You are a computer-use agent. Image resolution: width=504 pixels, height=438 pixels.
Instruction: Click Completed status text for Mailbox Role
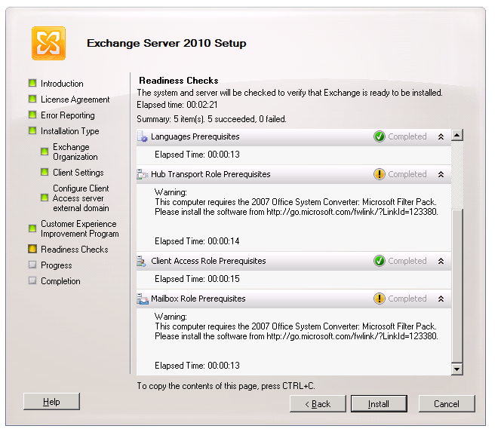coord(407,299)
